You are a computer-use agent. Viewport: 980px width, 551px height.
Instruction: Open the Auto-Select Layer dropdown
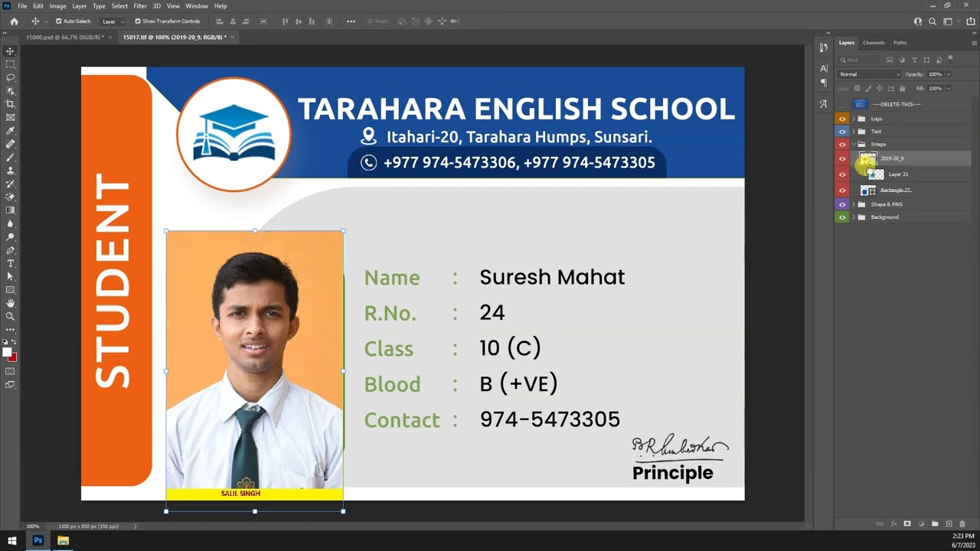point(113,21)
